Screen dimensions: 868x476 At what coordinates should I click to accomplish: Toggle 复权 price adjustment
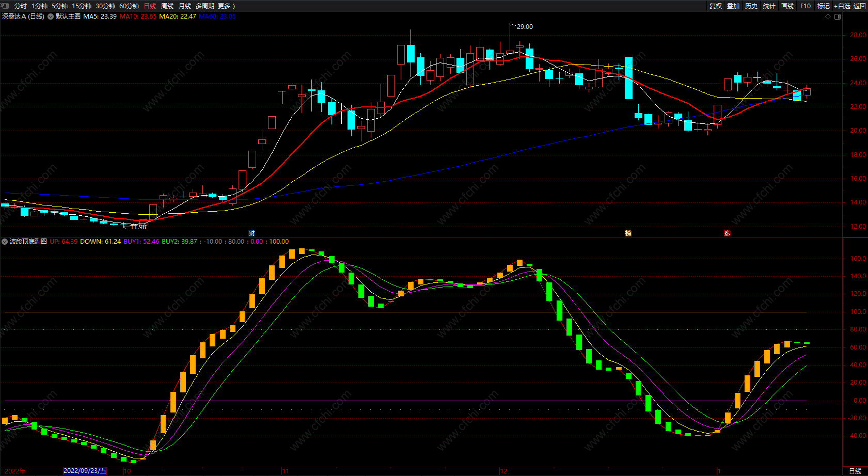tap(716, 6)
